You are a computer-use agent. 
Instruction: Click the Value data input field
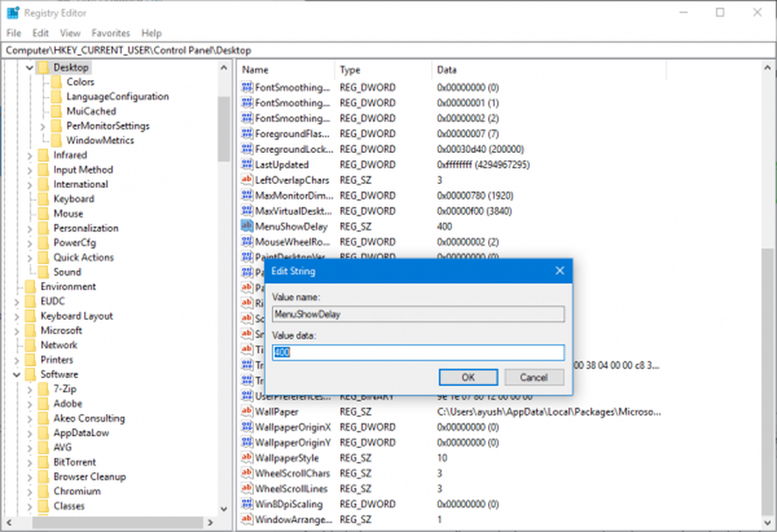(x=418, y=352)
